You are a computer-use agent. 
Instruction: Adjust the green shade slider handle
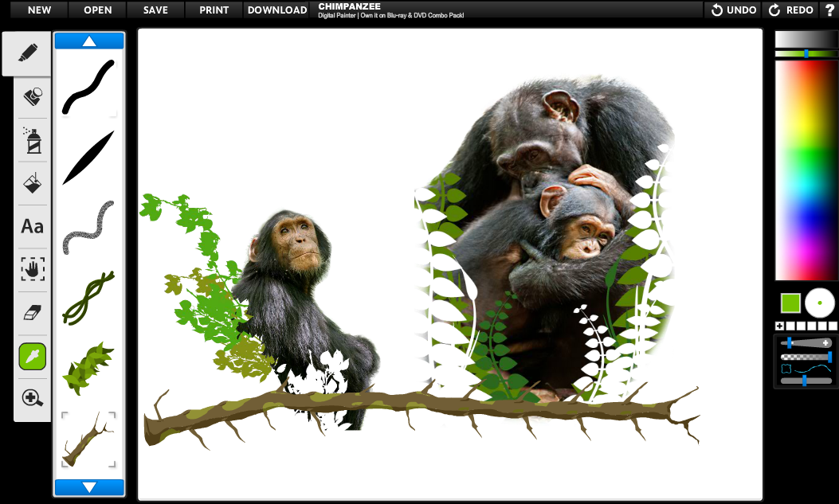tap(806, 53)
